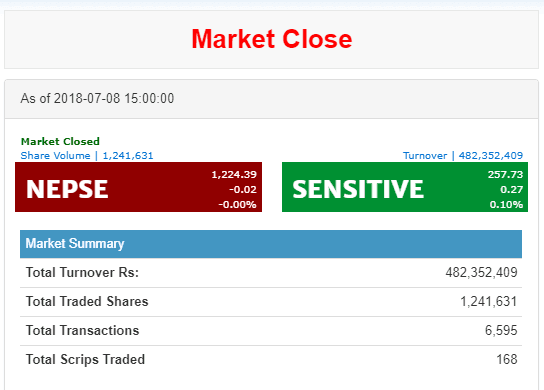
Task: Click the NEPSE point change -0.02
Action: [x=243, y=189]
